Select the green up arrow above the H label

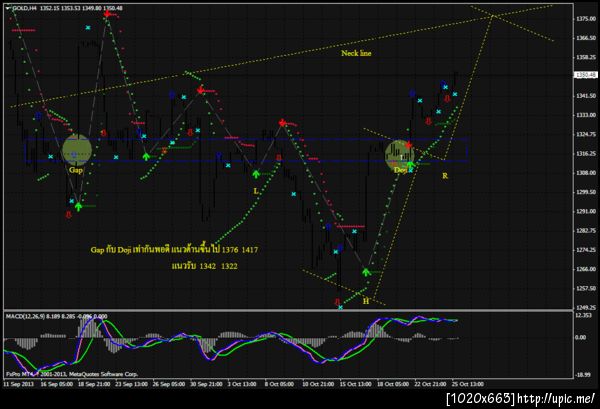coord(366,272)
